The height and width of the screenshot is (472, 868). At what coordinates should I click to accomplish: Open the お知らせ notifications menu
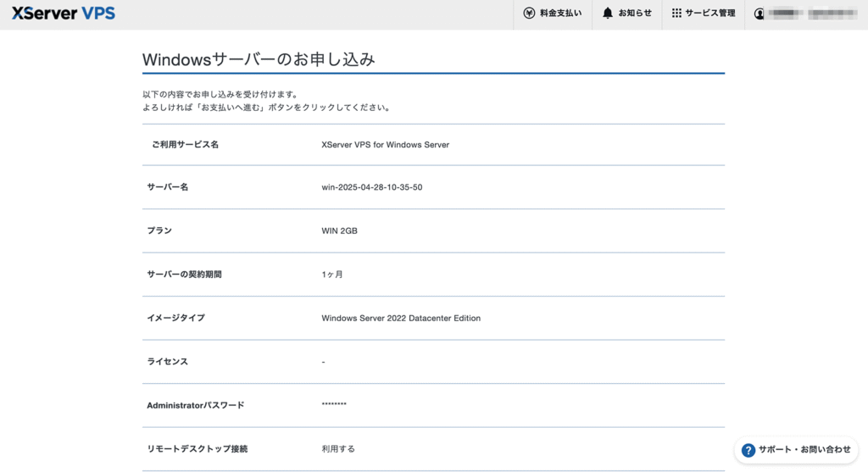coord(635,14)
